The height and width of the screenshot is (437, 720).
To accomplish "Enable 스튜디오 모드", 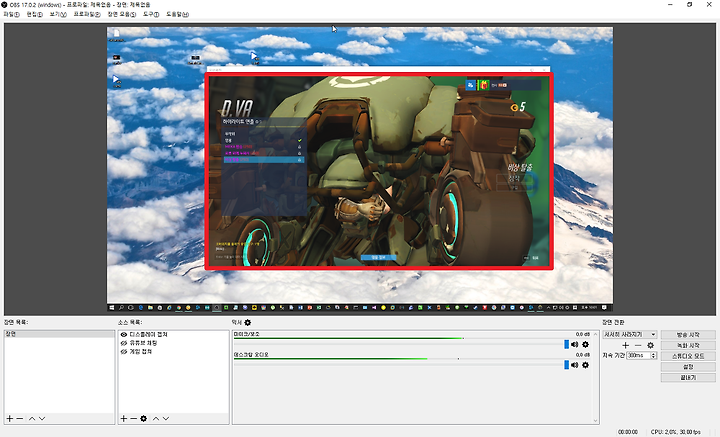I will point(688,356).
